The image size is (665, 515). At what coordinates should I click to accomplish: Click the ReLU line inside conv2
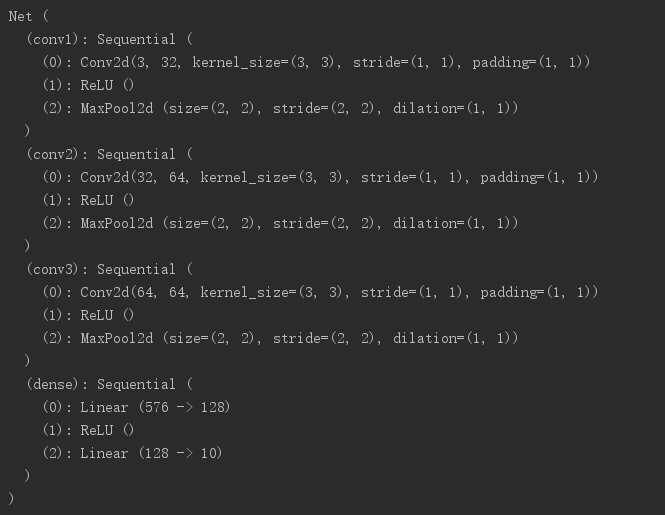coord(88,200)
